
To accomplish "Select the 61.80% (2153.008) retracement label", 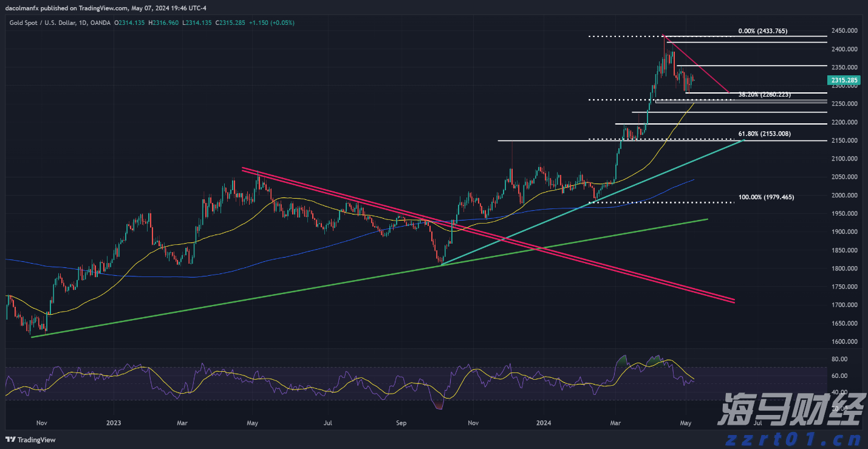I will pyautogui.click(x=764, y=134).
